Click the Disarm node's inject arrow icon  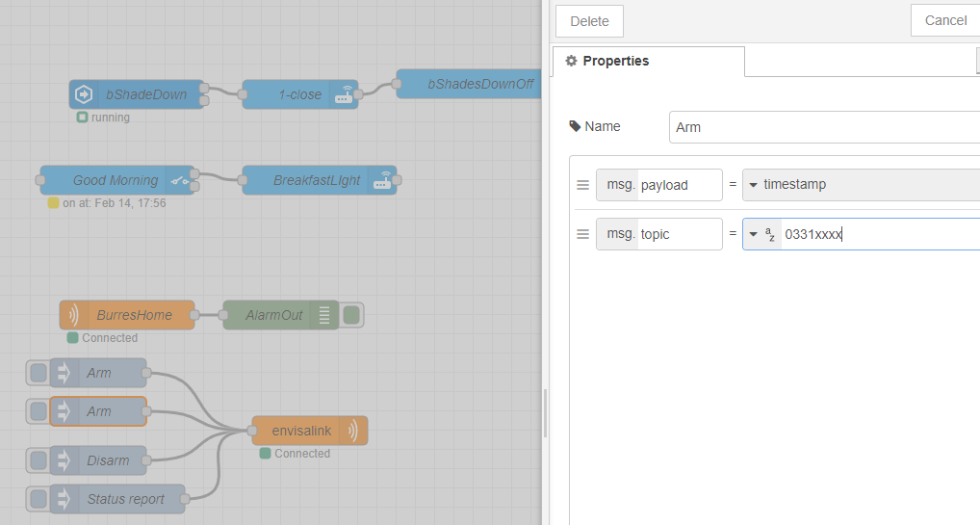coord(64,460)
